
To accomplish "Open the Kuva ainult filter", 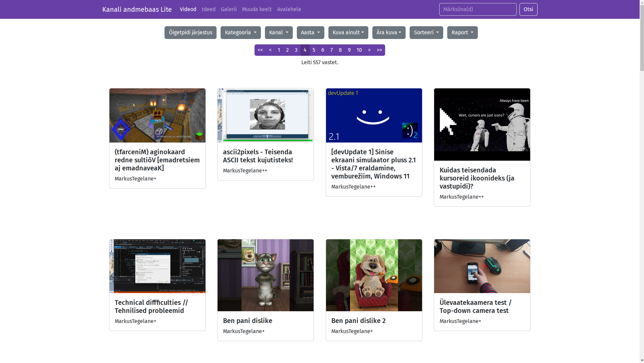I will coord(348,33).
